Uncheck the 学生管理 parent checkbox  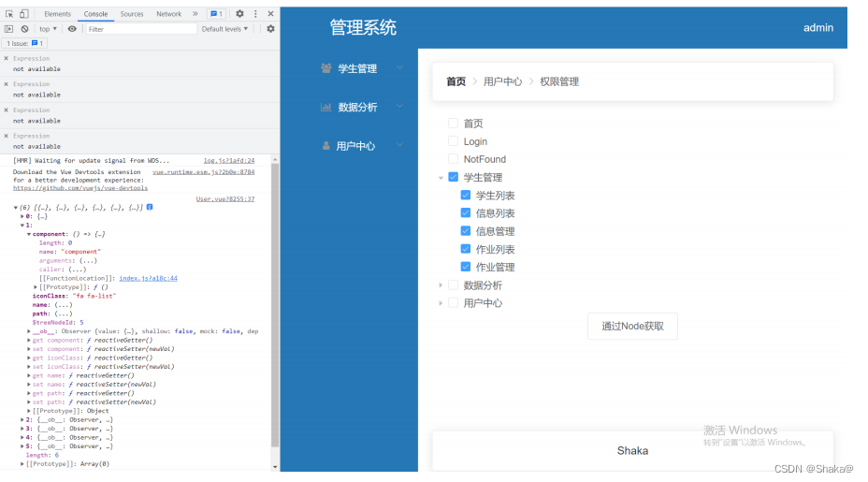click(453, 177)
